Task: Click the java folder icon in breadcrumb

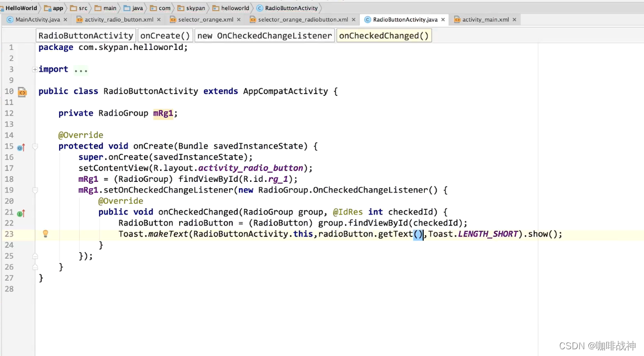Action: pyautogui.click(x=127, y=8)
